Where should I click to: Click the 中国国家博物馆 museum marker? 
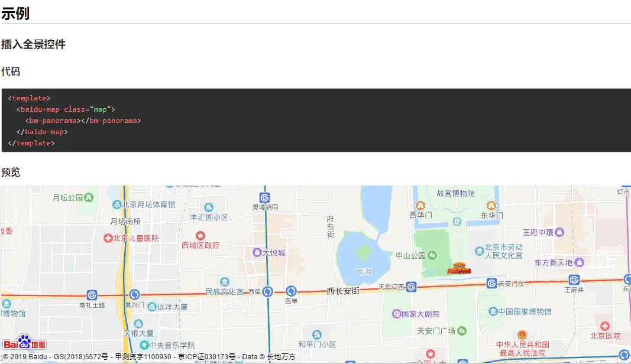click(x=492, y=311)
